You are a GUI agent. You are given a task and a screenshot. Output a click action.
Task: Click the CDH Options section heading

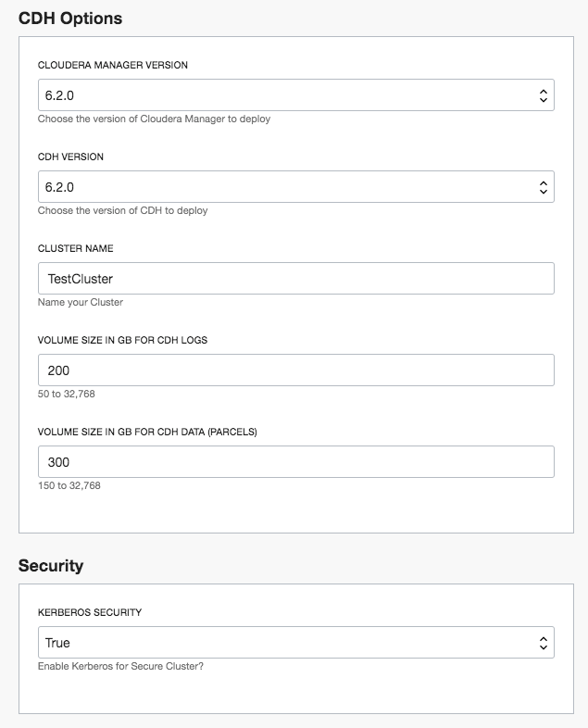(70, 18)
